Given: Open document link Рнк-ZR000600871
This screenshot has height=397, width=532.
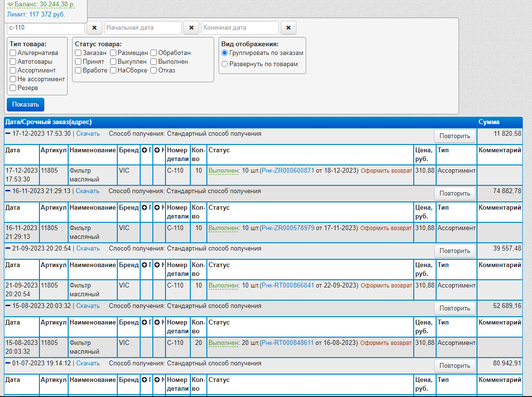Looking at the screenshot, I should [288, 171].
